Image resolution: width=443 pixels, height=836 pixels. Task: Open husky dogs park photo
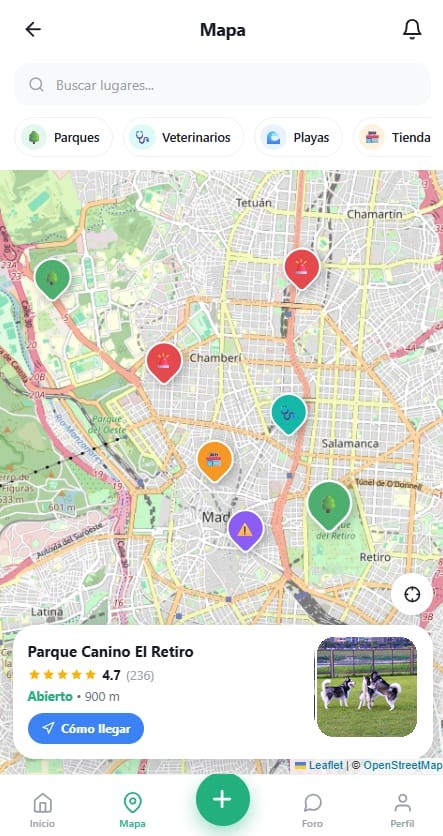pyautogui.click(x=367, y=687)
